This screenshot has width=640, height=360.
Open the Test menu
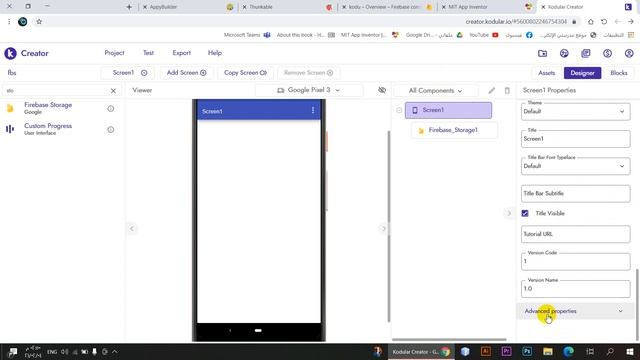148,53
